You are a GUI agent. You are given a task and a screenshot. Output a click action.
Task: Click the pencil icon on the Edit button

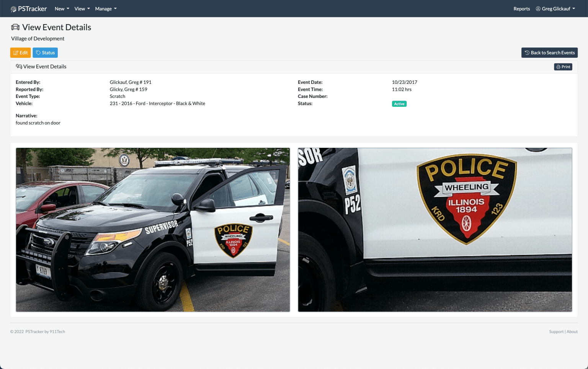(x=15, y=52)
